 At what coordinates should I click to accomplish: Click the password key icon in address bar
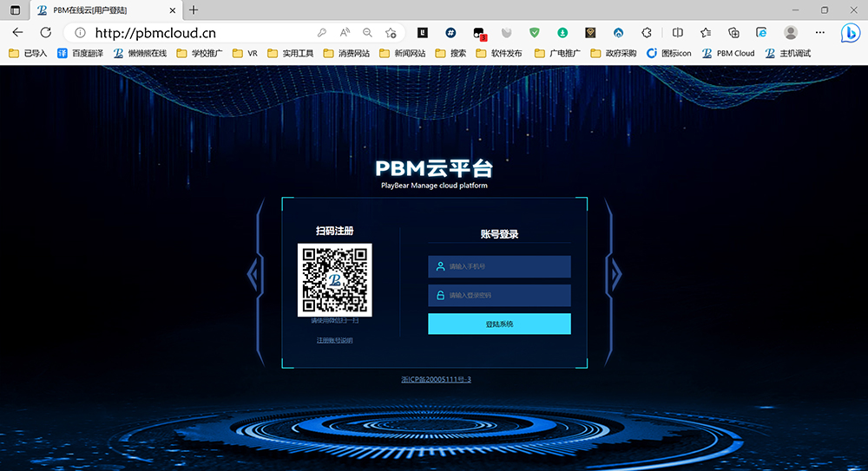tap(322, 33)
